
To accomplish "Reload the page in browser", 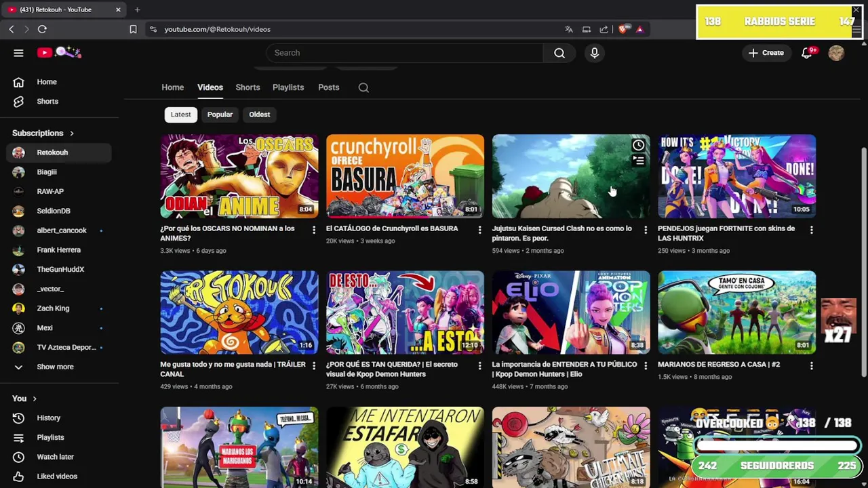I will click(42, 29).
